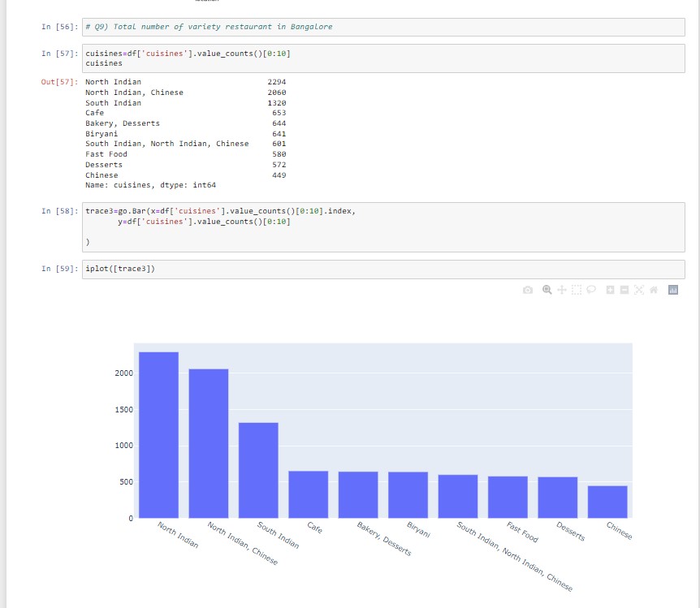This screenshot has height=608, width=700.
Task: Click the Biryani bar in chart
Action: 408,495
